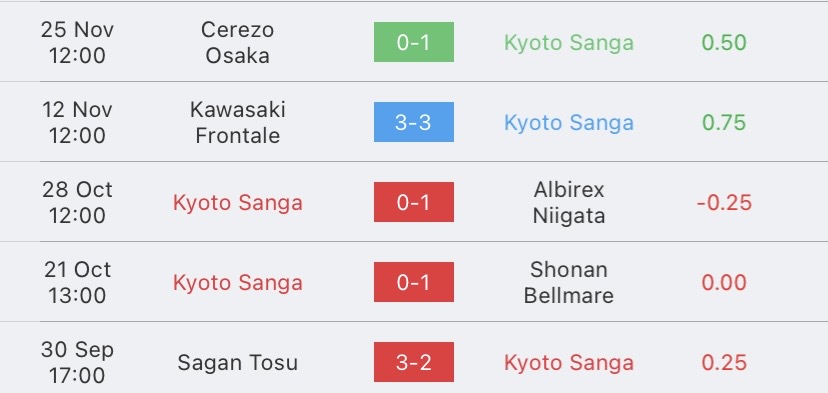The height and width of the screenshot is (393, 828).
Task: Open the 0-1 Cerezo Osaka score badge
Action: click(413, 42)
